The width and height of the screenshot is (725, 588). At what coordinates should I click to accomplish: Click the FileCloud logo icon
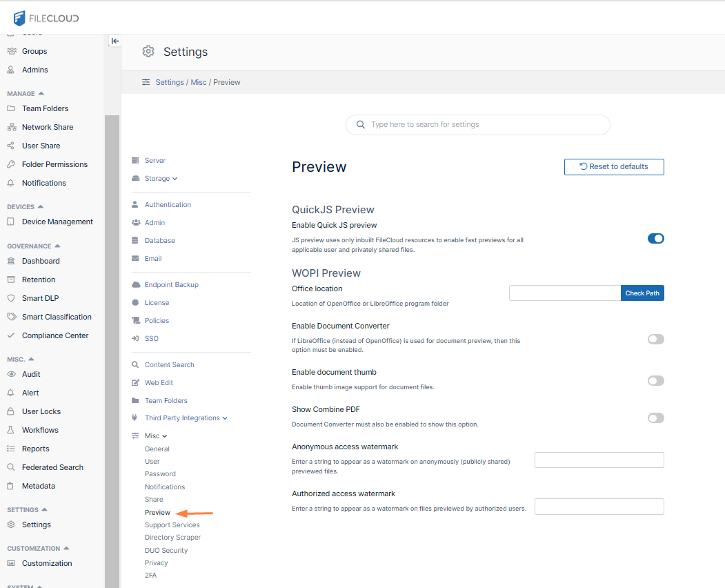pyautogui.click(x=19, y=18)
